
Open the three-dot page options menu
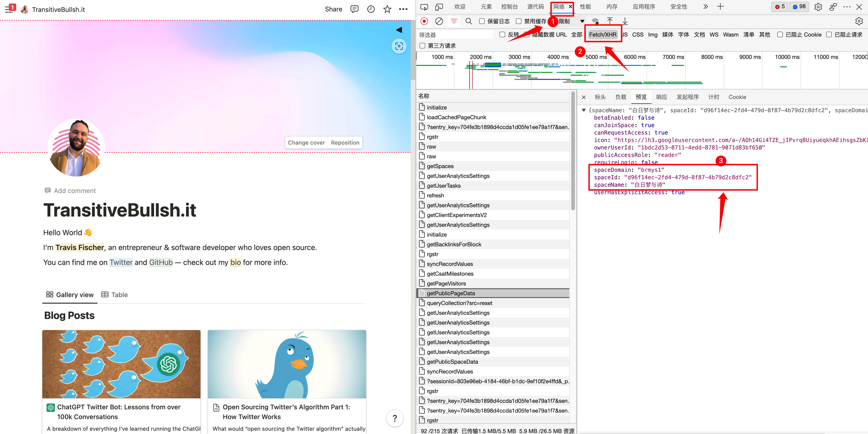[403, 9]
